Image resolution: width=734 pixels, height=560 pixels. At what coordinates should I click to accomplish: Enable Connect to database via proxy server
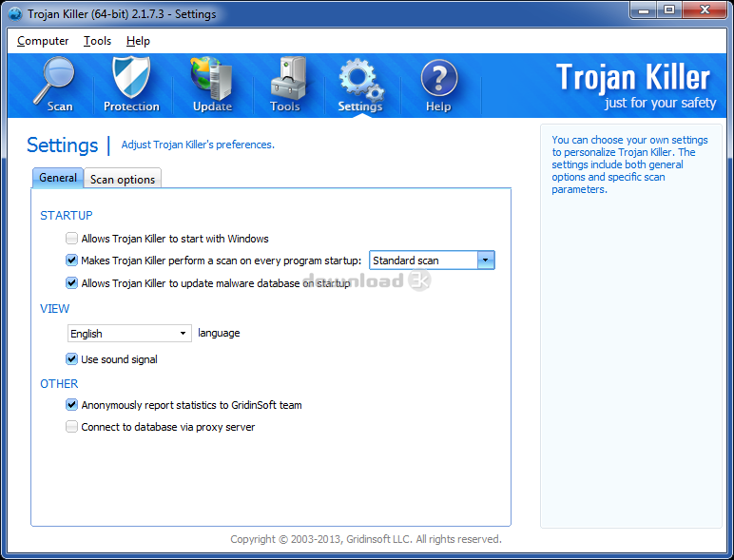[71, 427]
